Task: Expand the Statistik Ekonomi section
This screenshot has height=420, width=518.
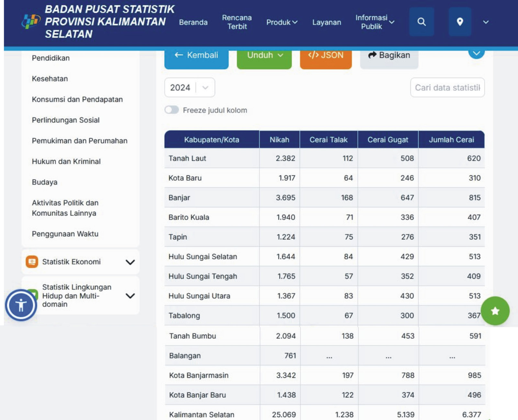Action: (130, 262)
